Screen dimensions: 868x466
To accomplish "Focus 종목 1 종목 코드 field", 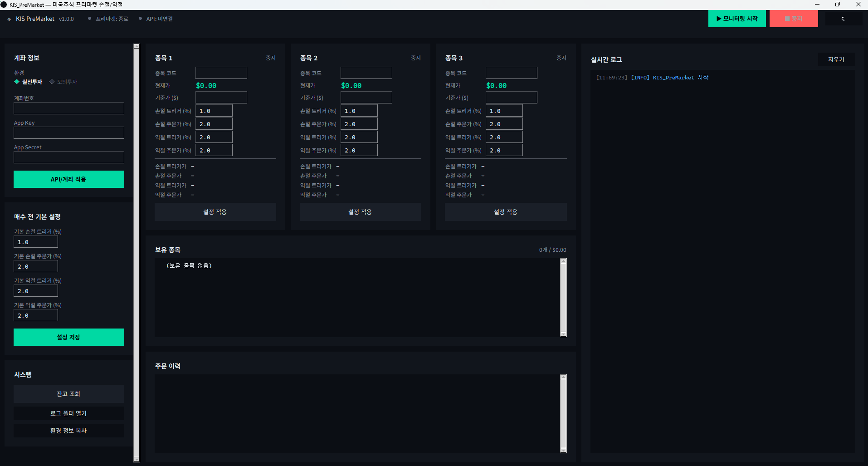I will (x=221, y=73).
